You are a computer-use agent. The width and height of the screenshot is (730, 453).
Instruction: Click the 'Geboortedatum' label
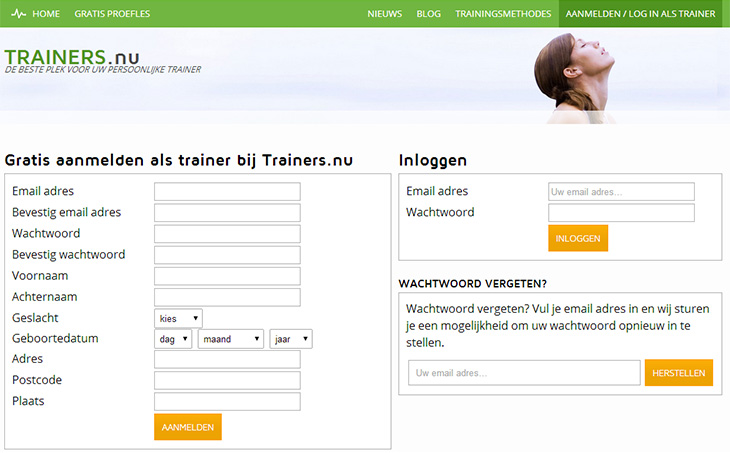click(55, 338)
